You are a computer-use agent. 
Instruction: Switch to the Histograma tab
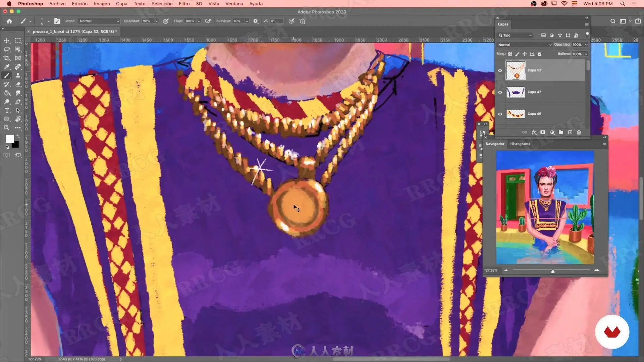(x=520, y=144)
